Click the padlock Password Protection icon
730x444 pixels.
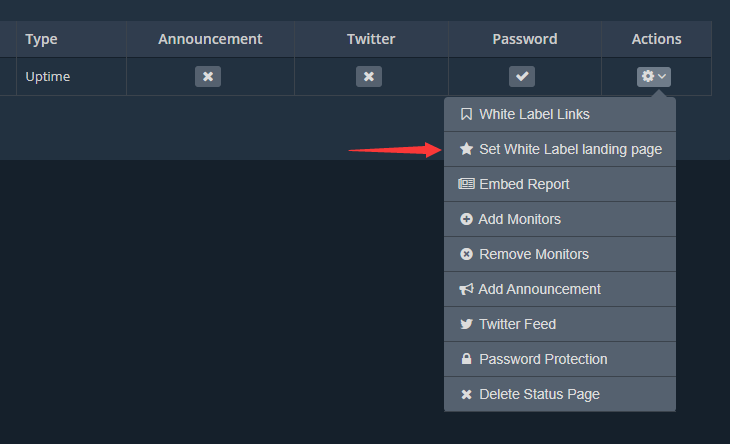(466, 359)
